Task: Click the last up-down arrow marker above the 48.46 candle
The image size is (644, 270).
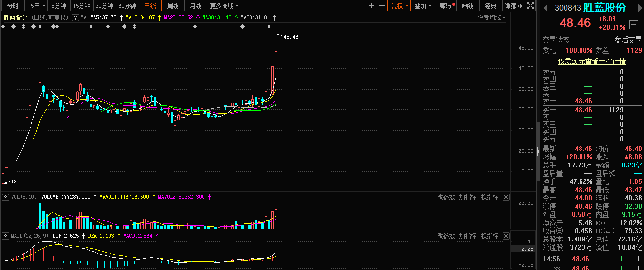Action: [x=268, y=27]
